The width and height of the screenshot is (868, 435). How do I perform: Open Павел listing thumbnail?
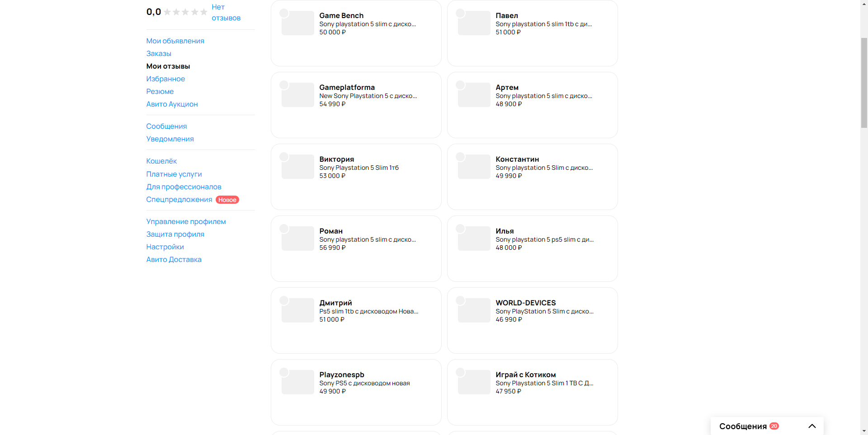(x=474, y=23)
